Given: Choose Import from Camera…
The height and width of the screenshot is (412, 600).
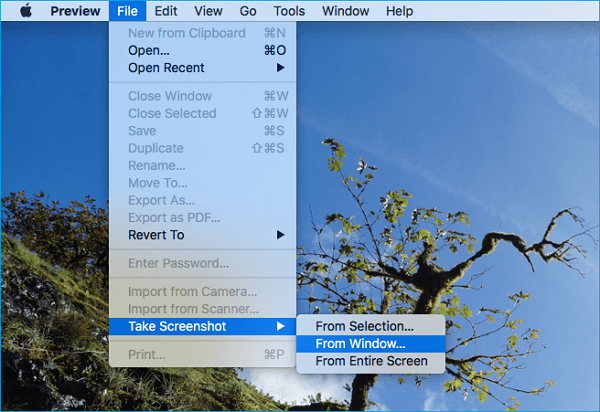Looking at the screenshot, I should pos(202,291).
